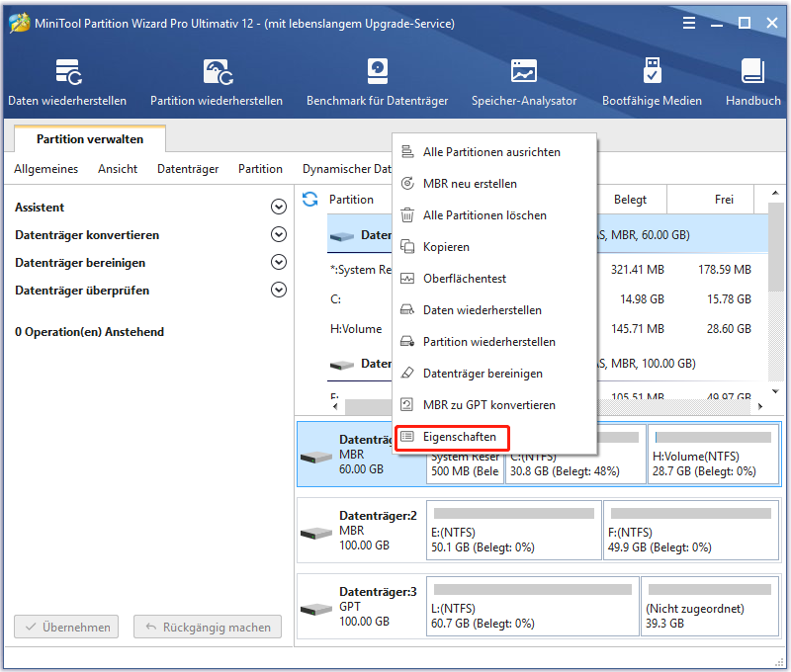The height and width of the screenshot is (672, 791).
Task: Click the Eigenschaften icon
Action: 407,436
